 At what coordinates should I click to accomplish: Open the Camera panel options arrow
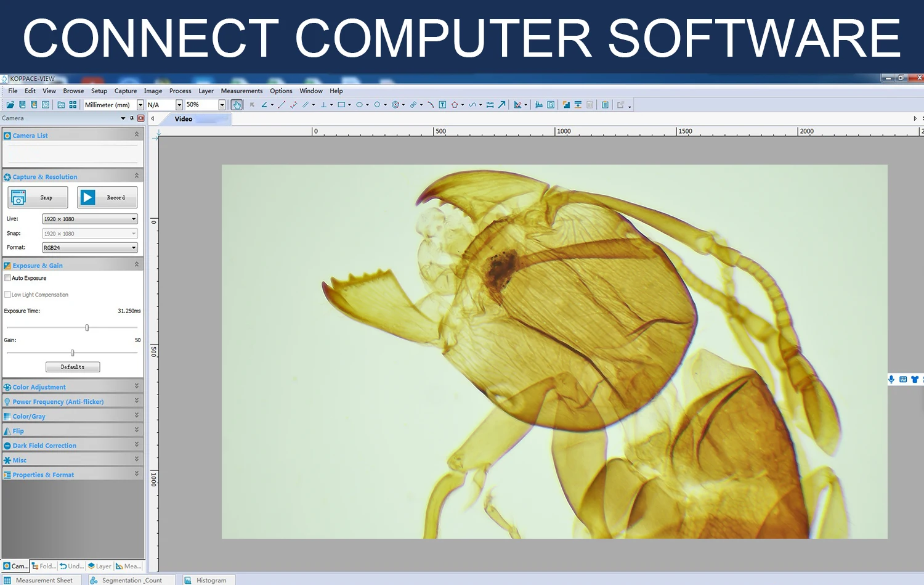[x=123, y=118]
